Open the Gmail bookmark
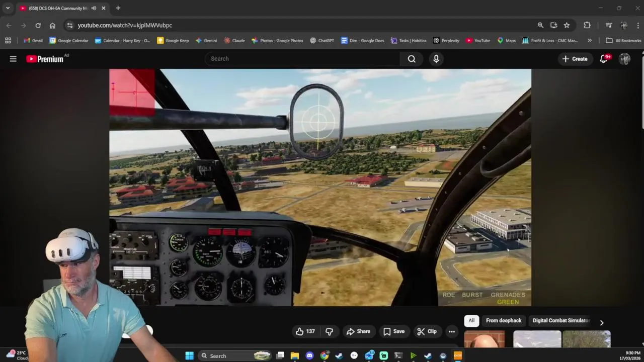 pyautogui.click(x=33, y=41)
